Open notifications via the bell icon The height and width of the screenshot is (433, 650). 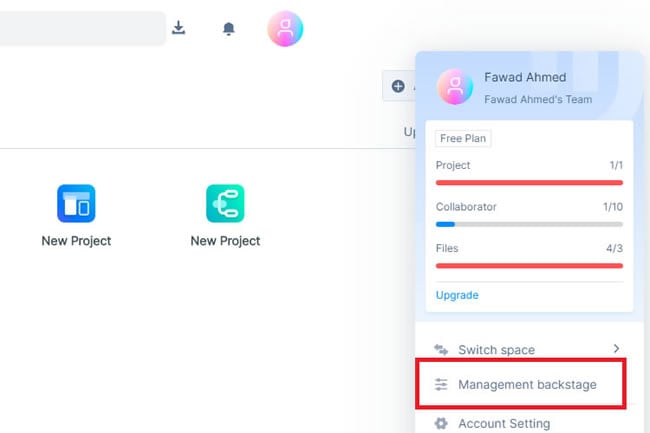click(228, 29)
